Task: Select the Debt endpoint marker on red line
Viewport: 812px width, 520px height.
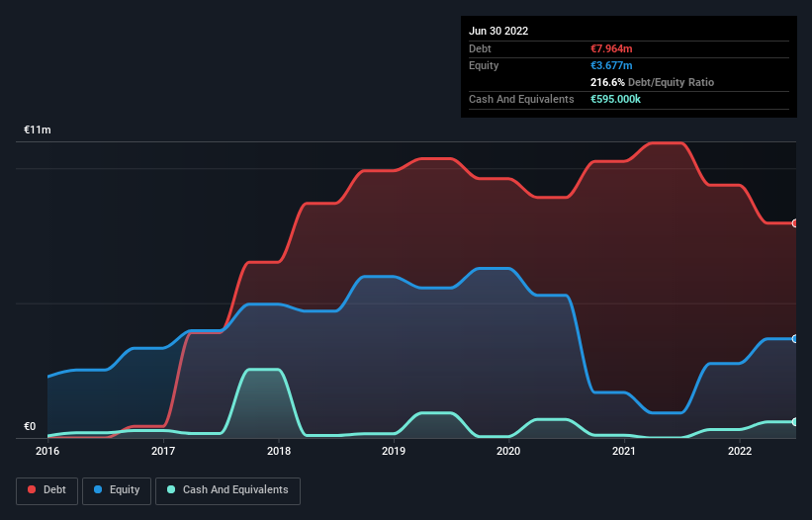Action: point(795,223)
